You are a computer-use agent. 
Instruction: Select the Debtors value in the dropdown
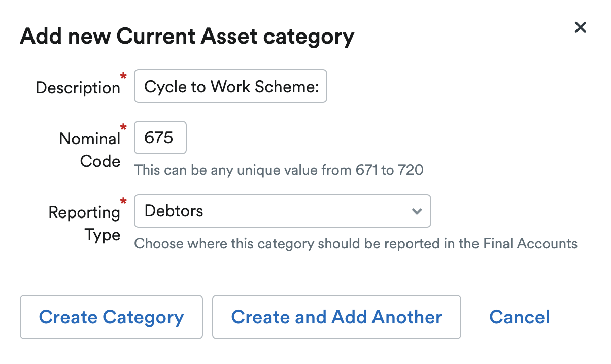(174, 211)
